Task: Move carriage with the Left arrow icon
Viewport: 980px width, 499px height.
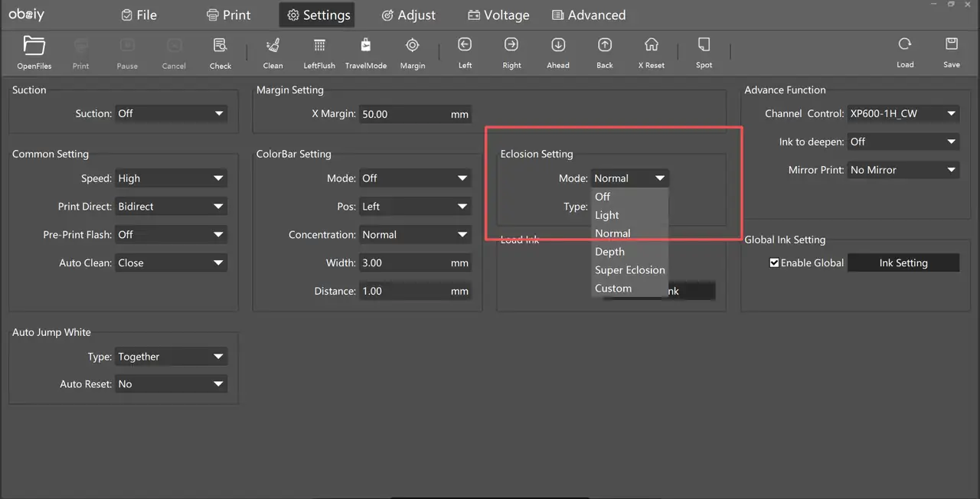Action: [465, 44]
